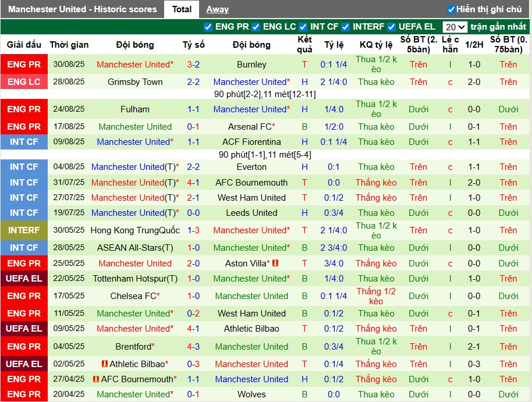
Task: Click the INTERF badge beside Hong Kong TrungQuốc match
Action: (23, 230)
